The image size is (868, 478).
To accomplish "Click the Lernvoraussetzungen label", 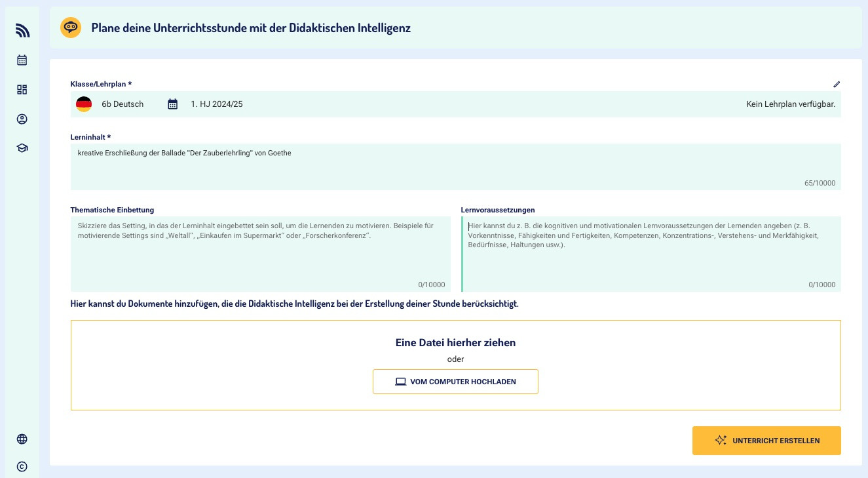I will point(498,210).
